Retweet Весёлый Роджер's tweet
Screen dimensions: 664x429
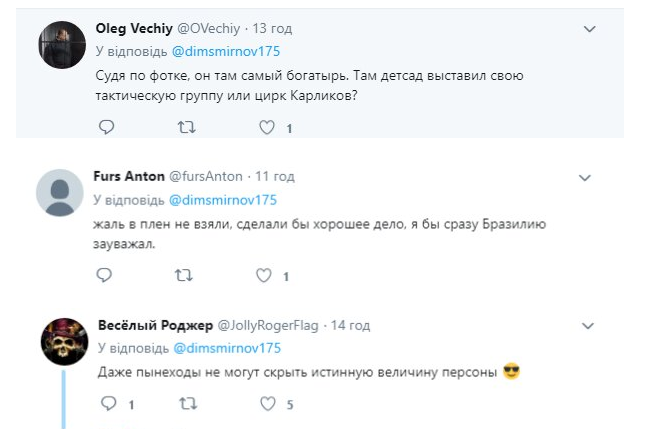coord(186,404)
